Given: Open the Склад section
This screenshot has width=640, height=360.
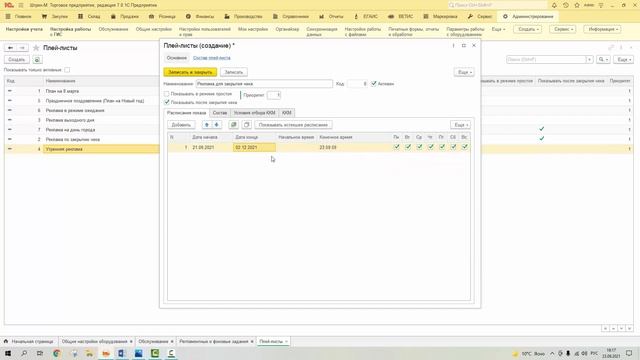Looking at the screenshot, I should point(89,17).
